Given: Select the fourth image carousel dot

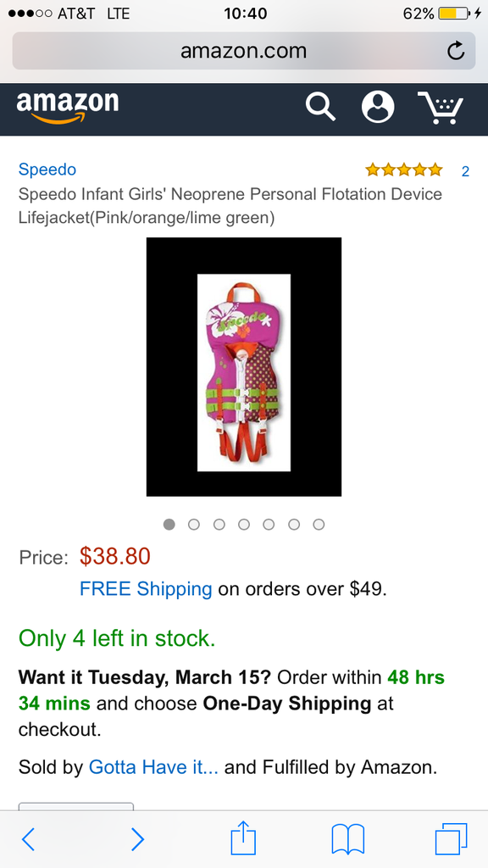Looking at the screenshot, I should click(244, 524).
